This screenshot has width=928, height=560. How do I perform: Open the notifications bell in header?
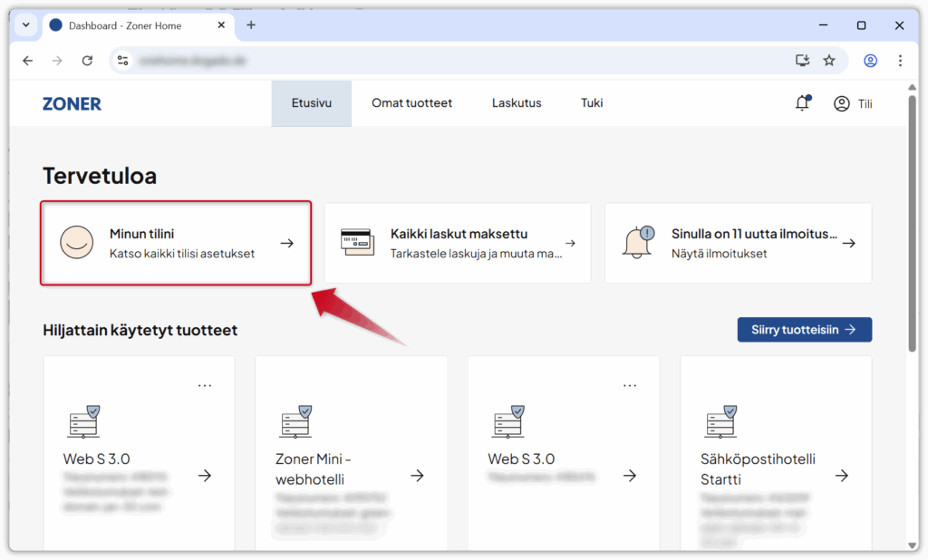pyautogui.click(x=802, y=103)
